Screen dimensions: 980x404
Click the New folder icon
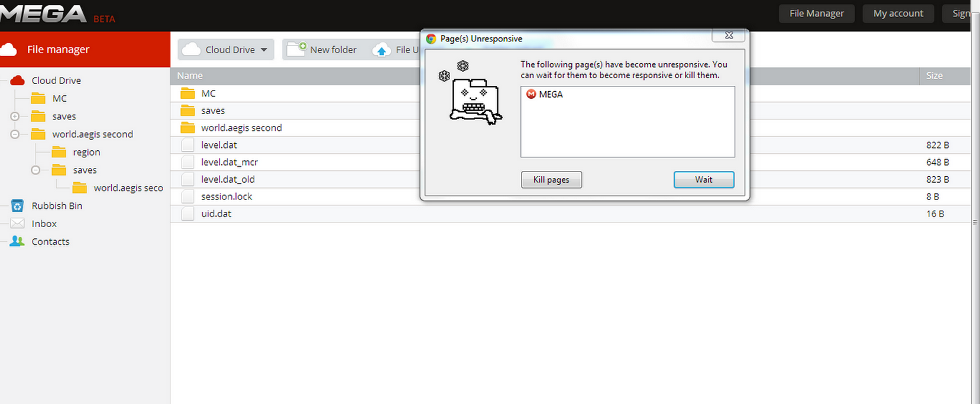point(296,49)
